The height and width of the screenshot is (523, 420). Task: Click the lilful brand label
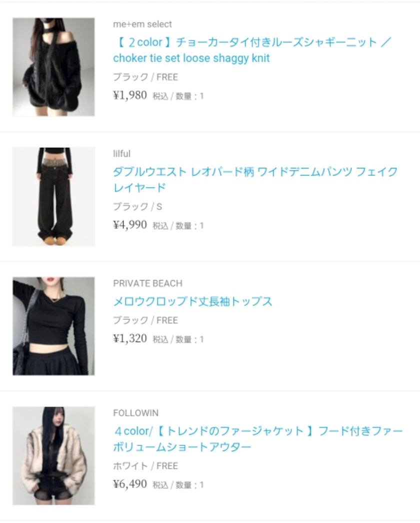[x=121, y=154]
